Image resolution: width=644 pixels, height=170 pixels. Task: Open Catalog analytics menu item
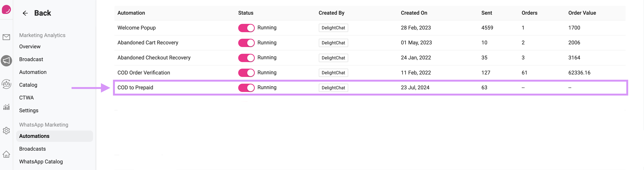[x=28, y=85]
